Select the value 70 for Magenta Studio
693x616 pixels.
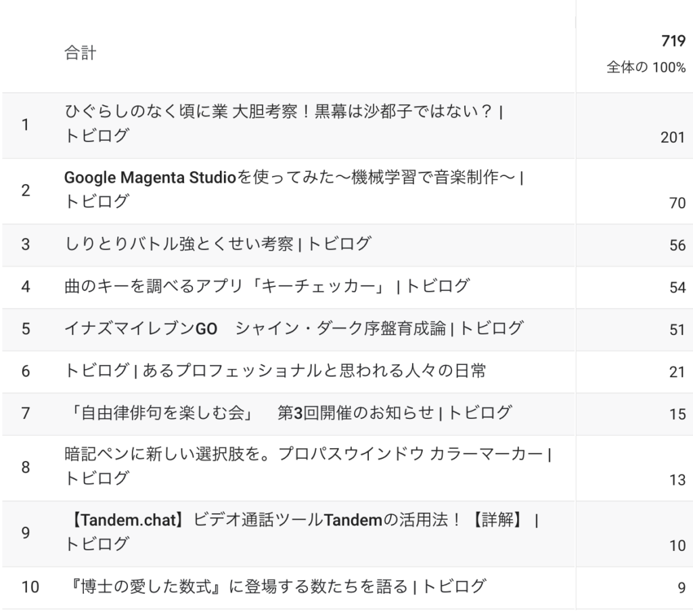tap(677, 203)
